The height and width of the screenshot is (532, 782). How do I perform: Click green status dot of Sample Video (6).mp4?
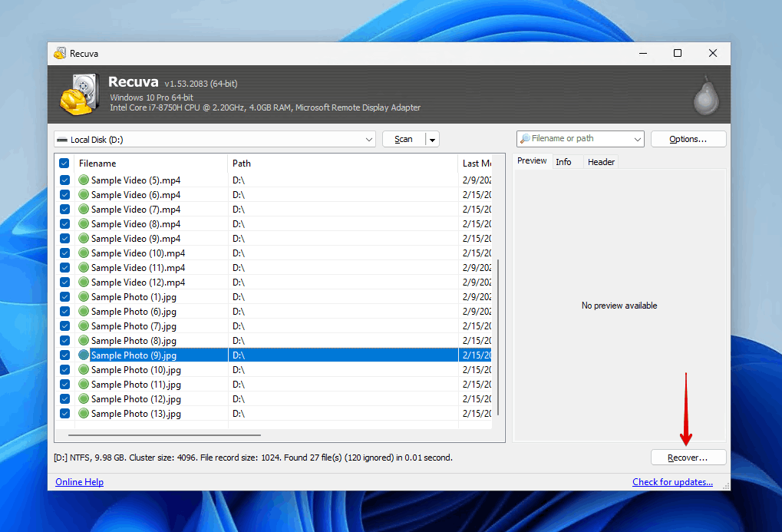pos(84,194)
